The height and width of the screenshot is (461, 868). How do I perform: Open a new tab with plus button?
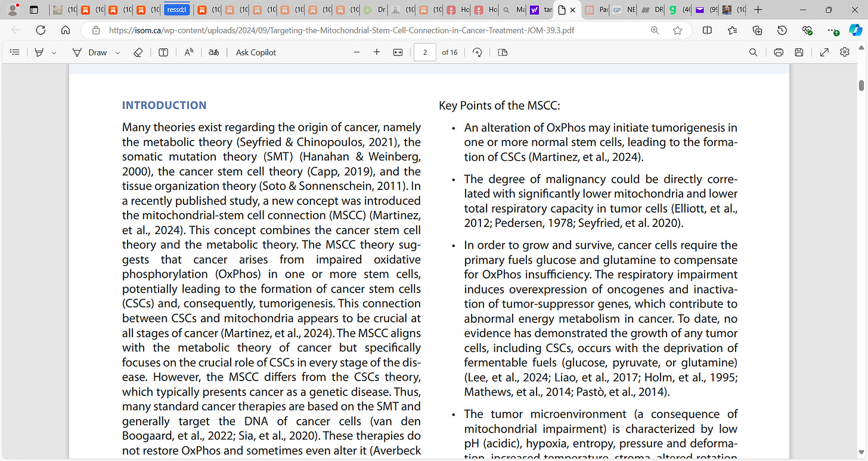[758, 10]
